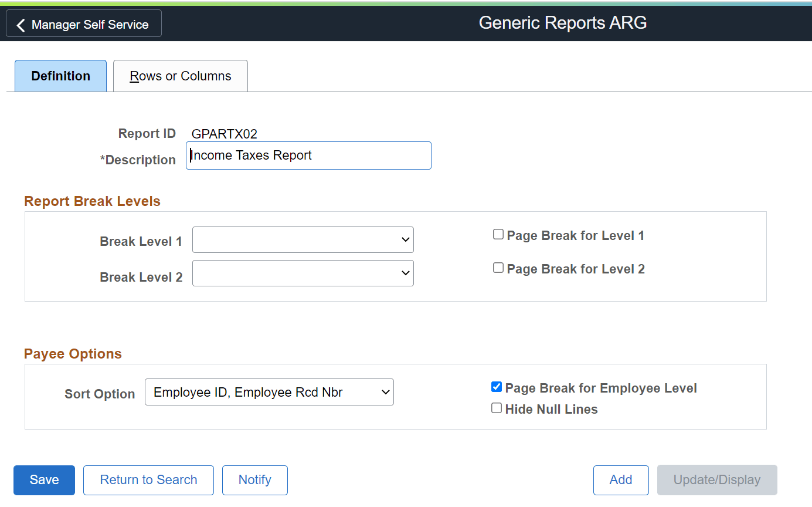Click the Add button
Image resolution: width=812 pixels, height=507 pixels.
(x=621, y=480)
